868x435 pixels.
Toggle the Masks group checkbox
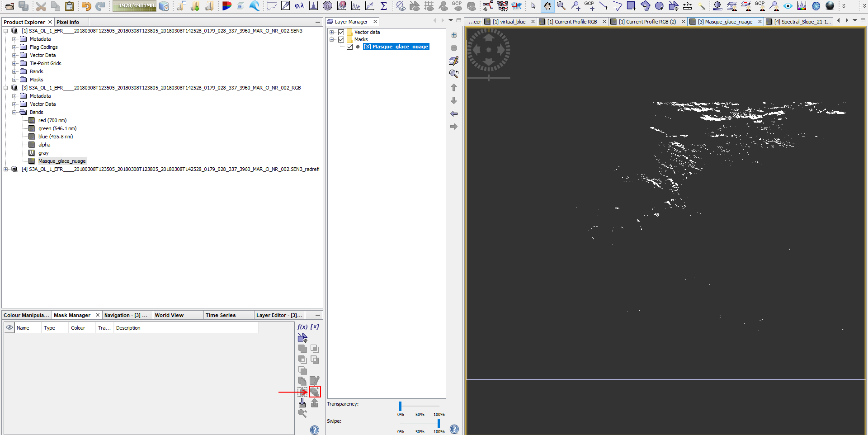point(341,39)
